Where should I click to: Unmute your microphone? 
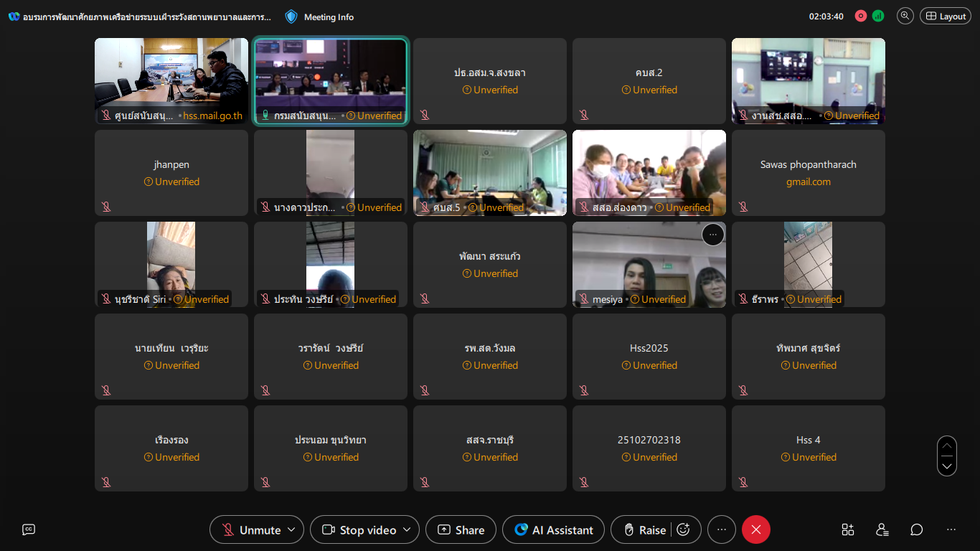pyautogui.click(x=252, y=529)
